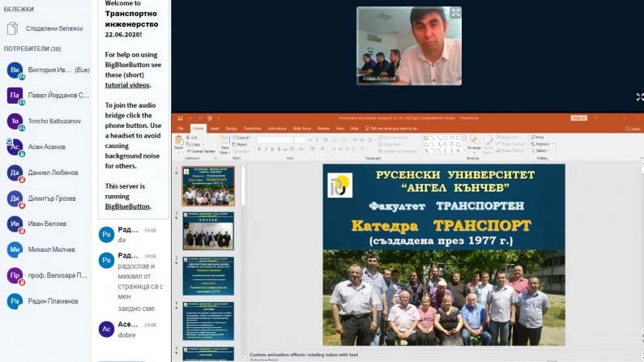Activate the Format Painter
644x362 pixels.
click(201, 151)
